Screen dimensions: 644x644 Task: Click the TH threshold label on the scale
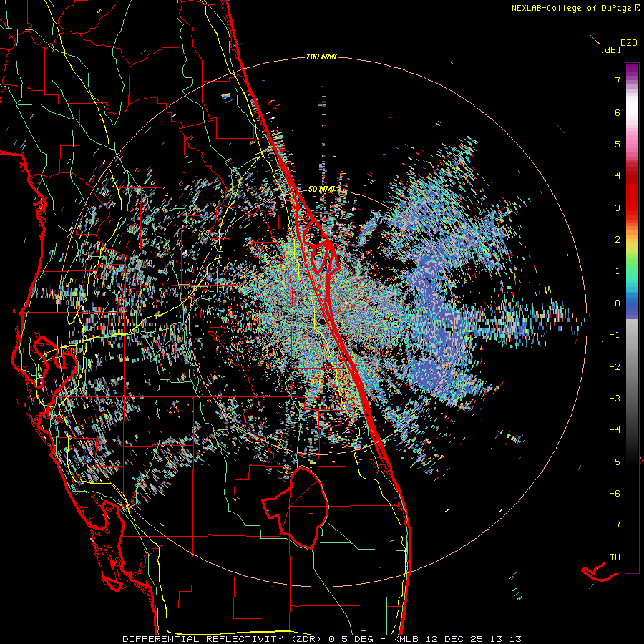[615, 557]
